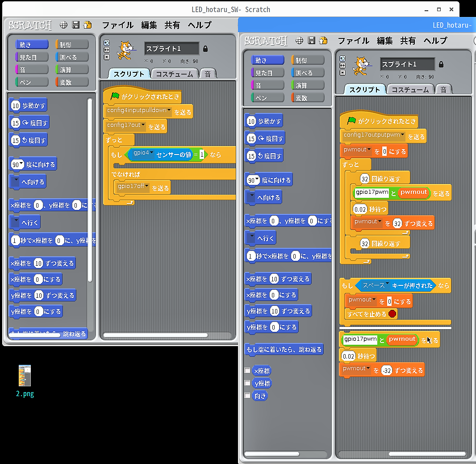This screenshot has width=476, height=464.
Task: Click the cat sprite thumbnail in right window
Action: tap(362, 66)
